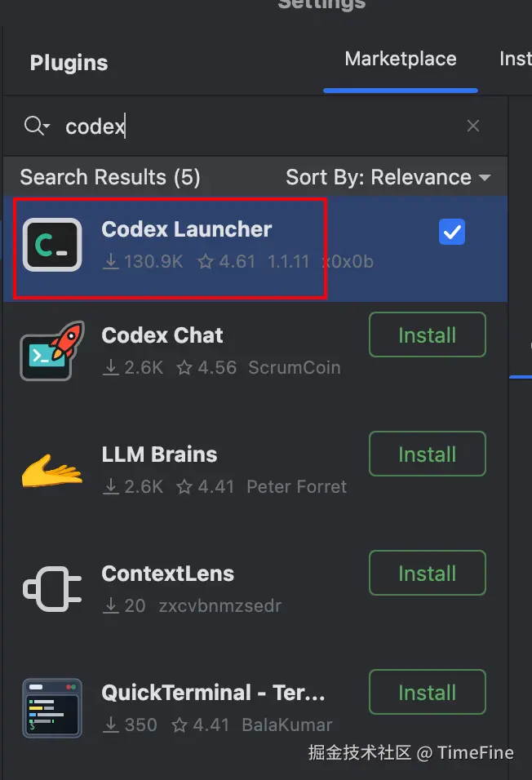The width and height of the screenshot is (532, 780).
Task: Select the QuickTerminal plugin title
Action: coord(214,693)
